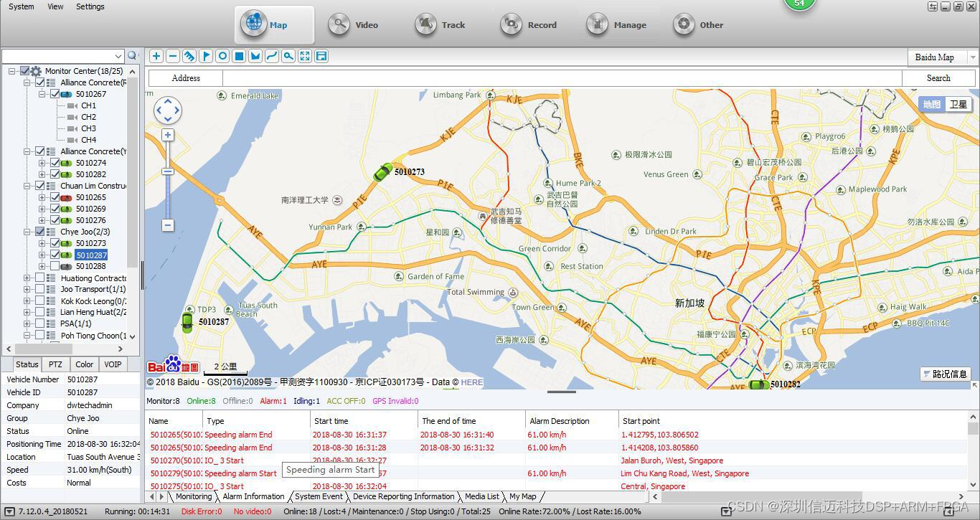Select the draw rectangle tool

pyautogui.click(x=239, y=56)
